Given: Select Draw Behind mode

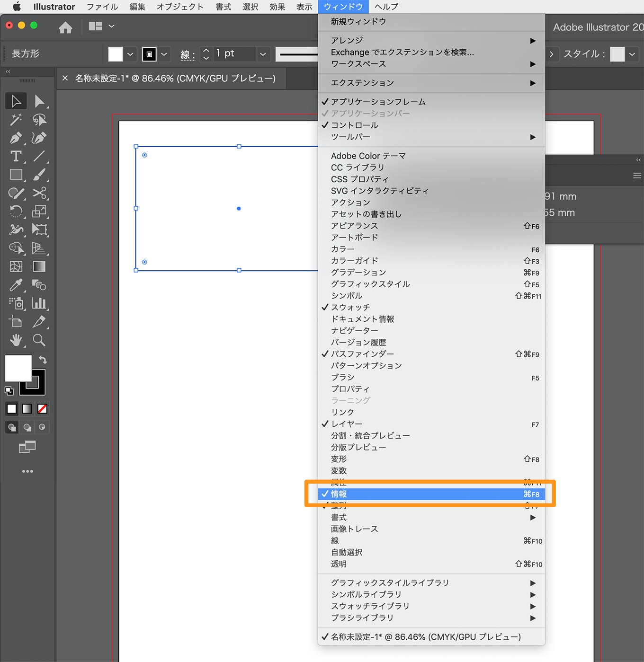Looking at the screenshot, I should click(27, 427).
